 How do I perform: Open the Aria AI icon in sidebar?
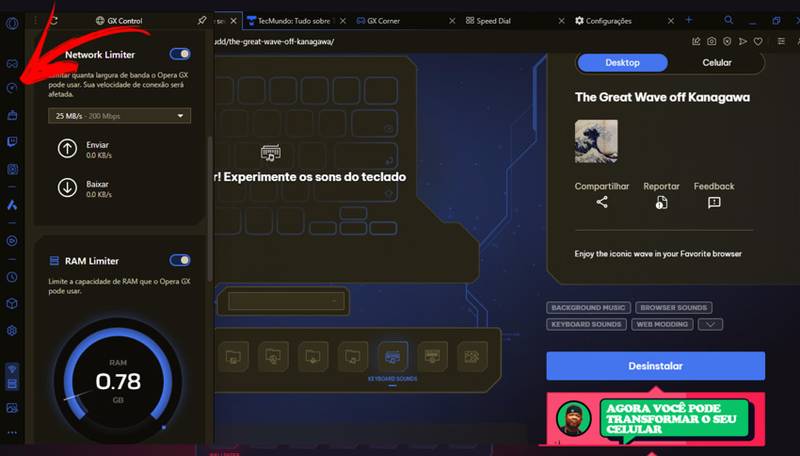[x=12, y=205]
